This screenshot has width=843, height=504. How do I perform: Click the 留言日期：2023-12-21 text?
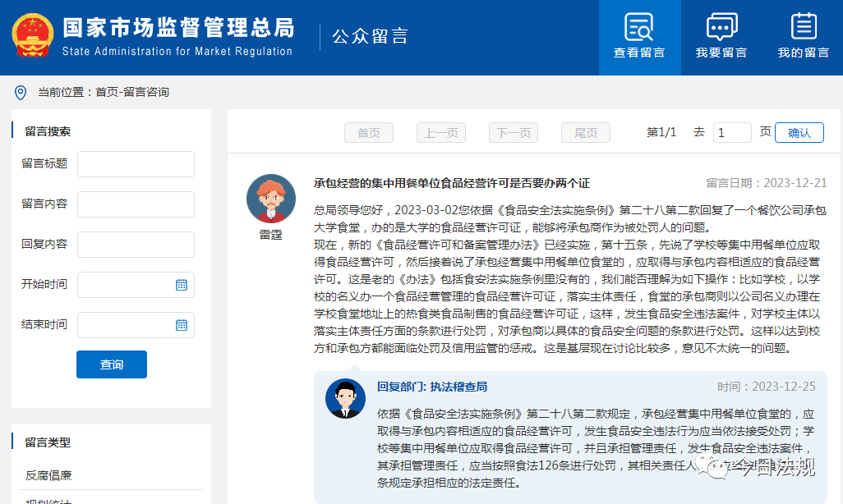click(767, 183)
